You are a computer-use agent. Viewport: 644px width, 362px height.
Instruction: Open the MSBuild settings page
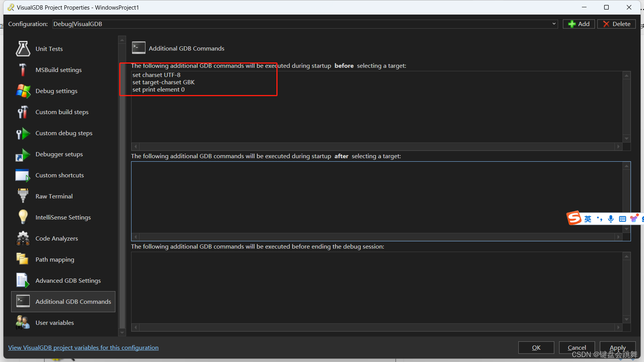coord(63,70)
